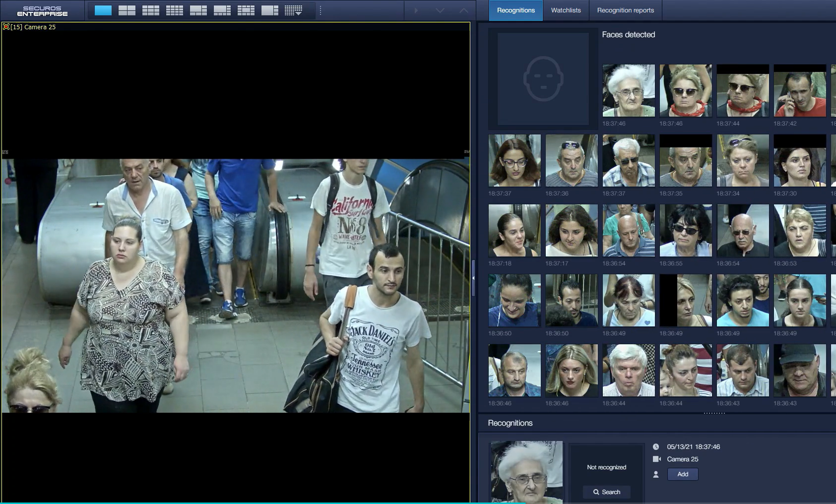Viewport: 836px width, 504px height.
Task: Select the face thumbnail timestamped 18:37:34
Action: [743, 160]
